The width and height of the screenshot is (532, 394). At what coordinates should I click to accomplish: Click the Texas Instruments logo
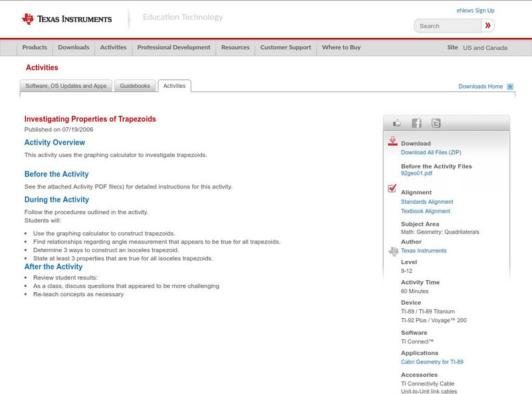tap(67, 19)
